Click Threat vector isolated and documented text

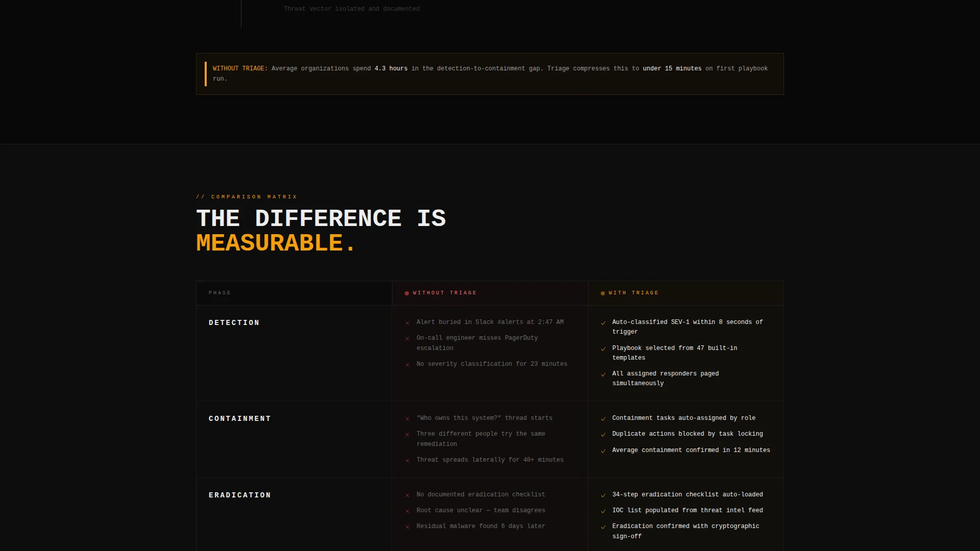point(352,9)
